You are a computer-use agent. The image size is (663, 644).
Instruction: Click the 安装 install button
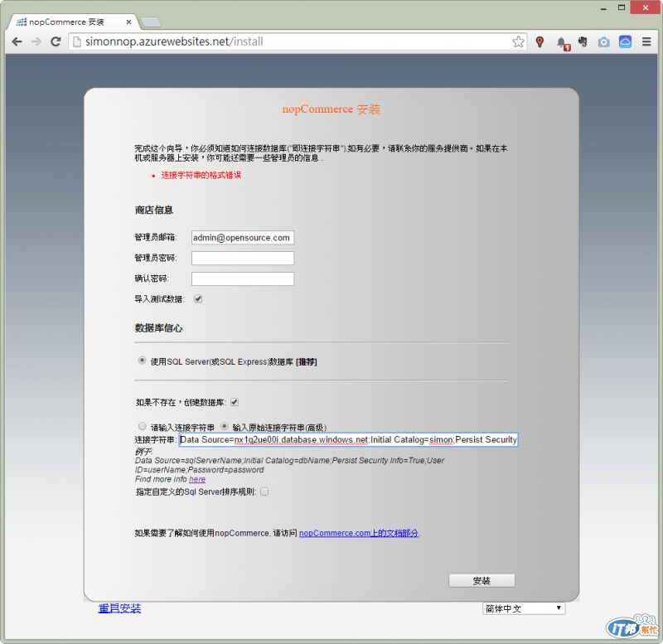tap(482, 580)
